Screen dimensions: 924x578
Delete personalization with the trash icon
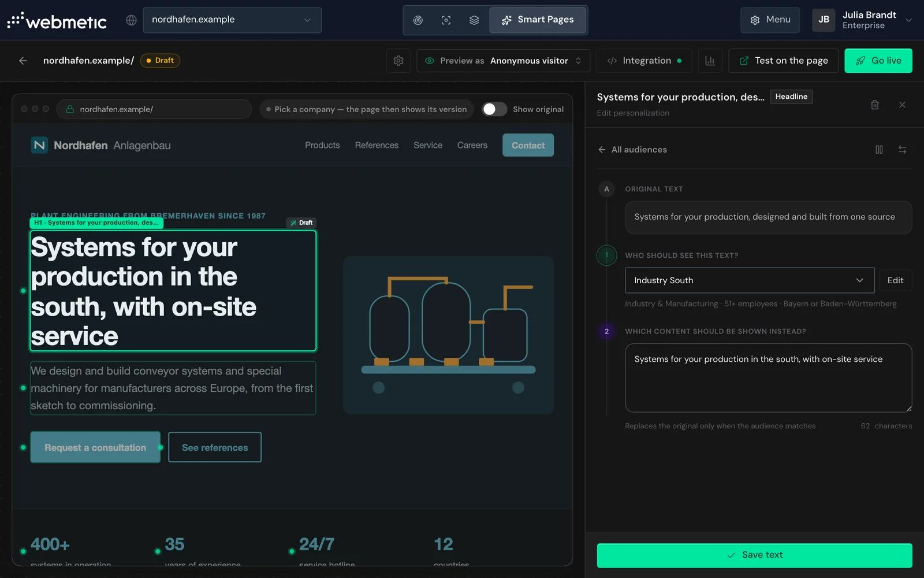(875, 105)
